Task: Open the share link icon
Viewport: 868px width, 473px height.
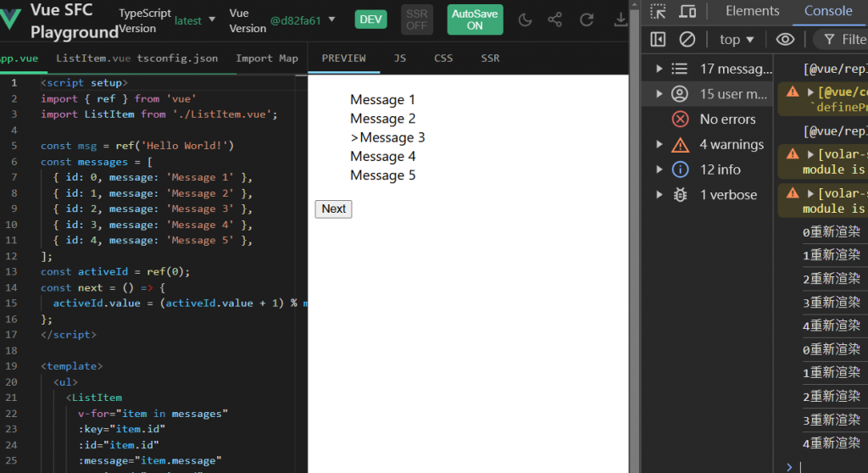Action: 554,20
